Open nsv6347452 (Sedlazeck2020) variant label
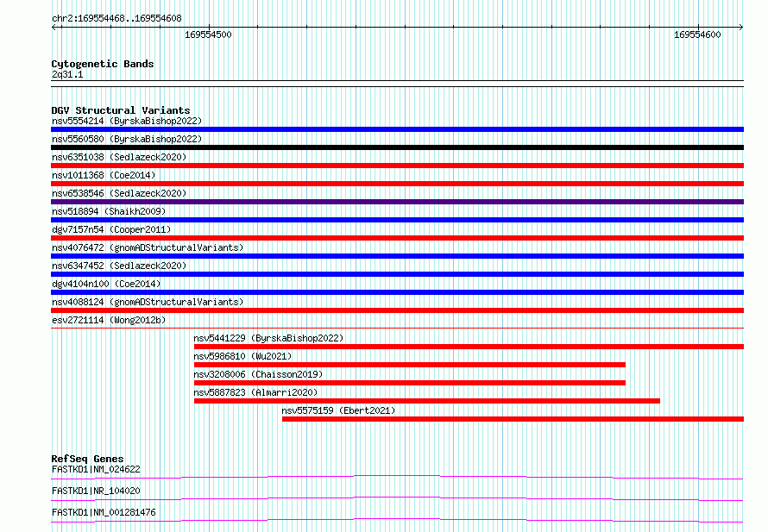This screenshot has width=768, height=532. point(119,266)
